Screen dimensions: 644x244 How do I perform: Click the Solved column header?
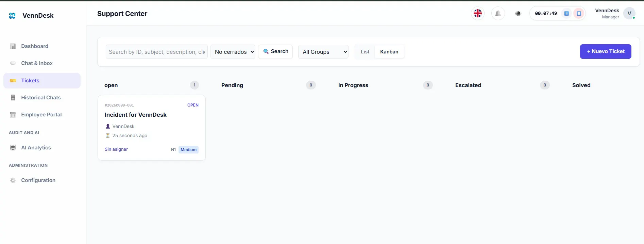[581, 85]
